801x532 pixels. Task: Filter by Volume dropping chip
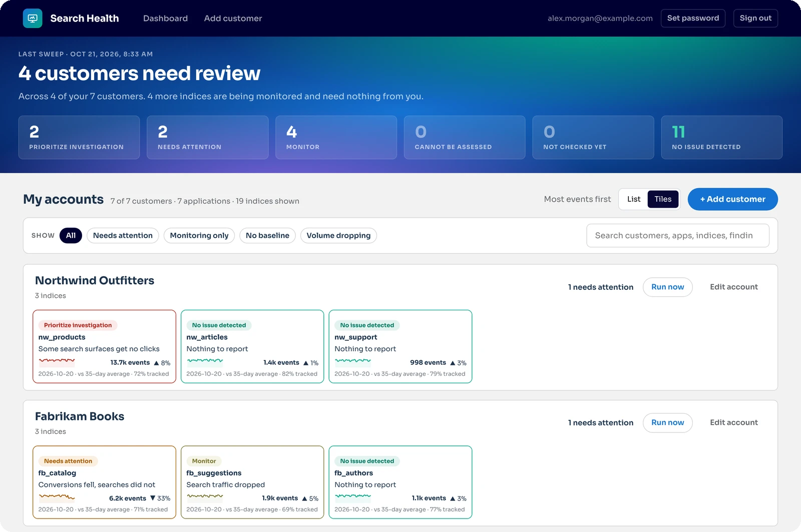[x=338, y=236]
